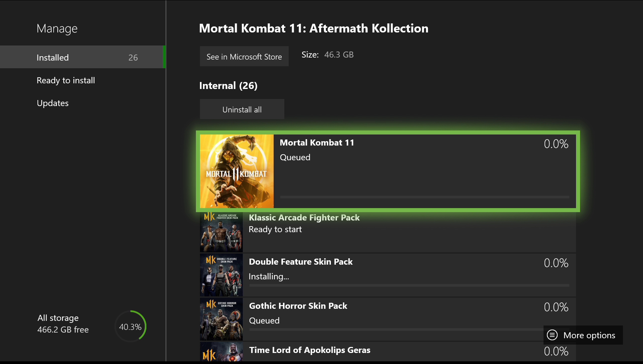
Task: Click the Updates menu item
Action: 52,103
